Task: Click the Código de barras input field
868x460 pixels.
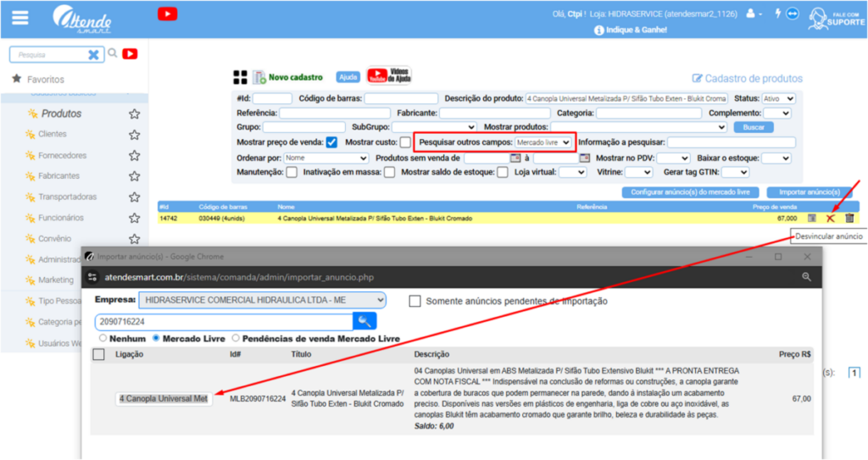Action: click(x=401, y=98)
